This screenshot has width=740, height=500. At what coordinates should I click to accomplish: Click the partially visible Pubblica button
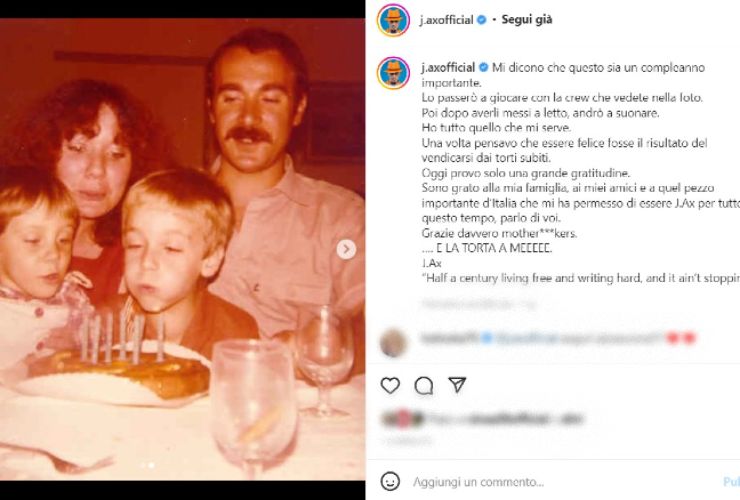point(732,482)
